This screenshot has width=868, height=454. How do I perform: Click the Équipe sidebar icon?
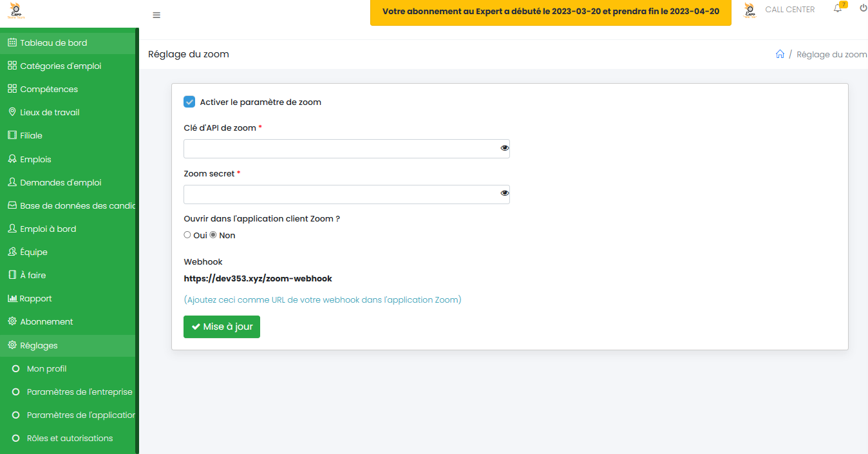click(x=12, y=252)
